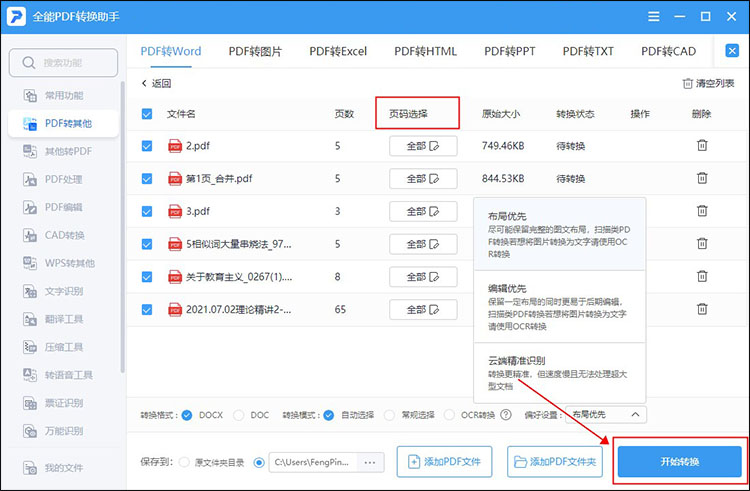Collapse the 偏好设置 布局优先 dropdown
The height and width of the screenshot is (491, 750).
click(606, 415)
